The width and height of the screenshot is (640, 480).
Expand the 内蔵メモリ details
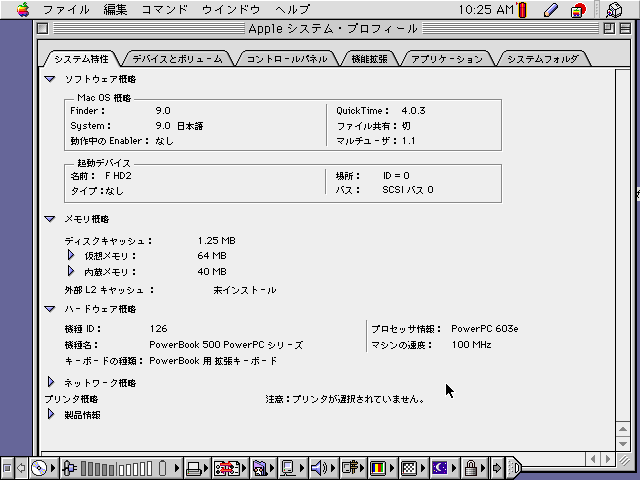(71, 271)
